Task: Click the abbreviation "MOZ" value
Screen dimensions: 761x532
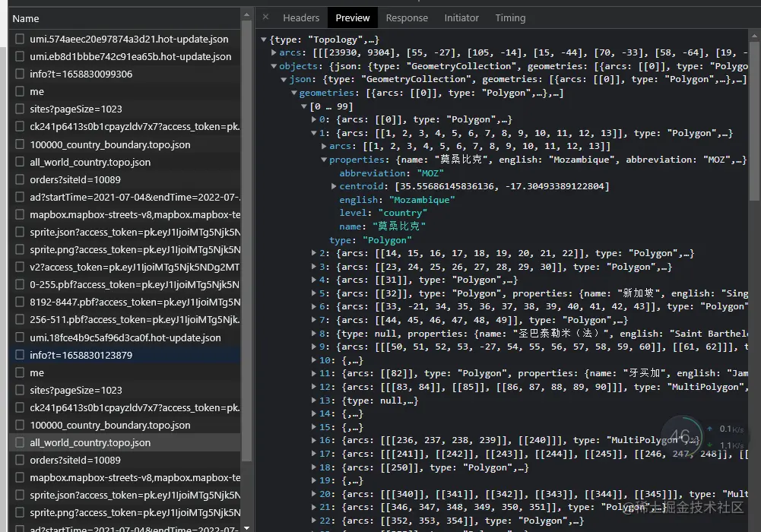Action: pyautogui.click(x=430, y=173)
